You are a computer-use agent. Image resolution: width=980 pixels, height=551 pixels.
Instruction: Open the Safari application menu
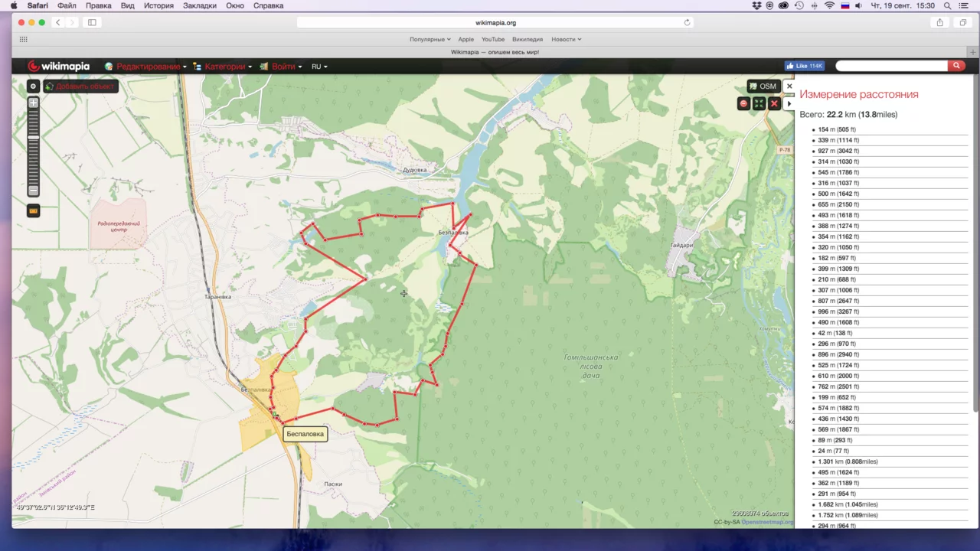tap(38, 5)
